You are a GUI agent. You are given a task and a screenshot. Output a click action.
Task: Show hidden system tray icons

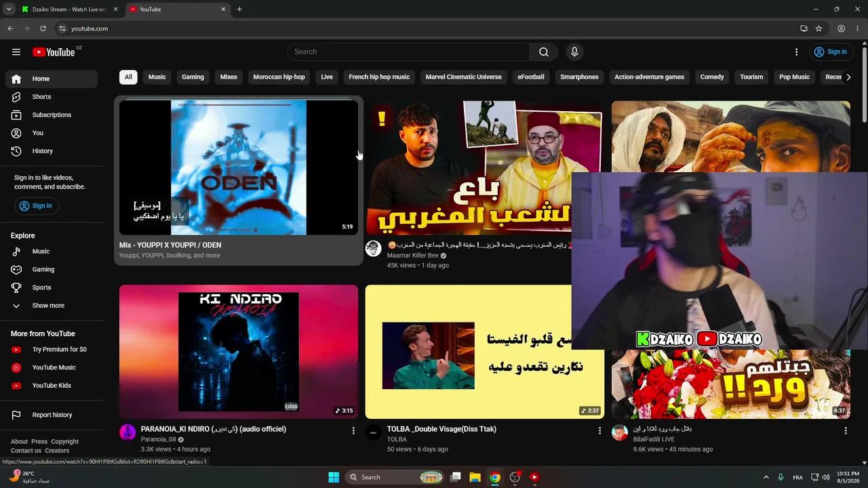[x=766, y=477]
